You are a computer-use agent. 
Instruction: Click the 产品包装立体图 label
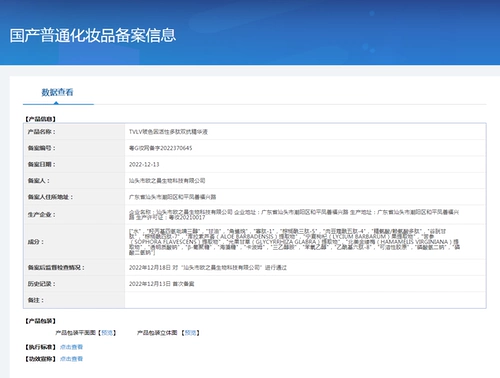point(157,333)
